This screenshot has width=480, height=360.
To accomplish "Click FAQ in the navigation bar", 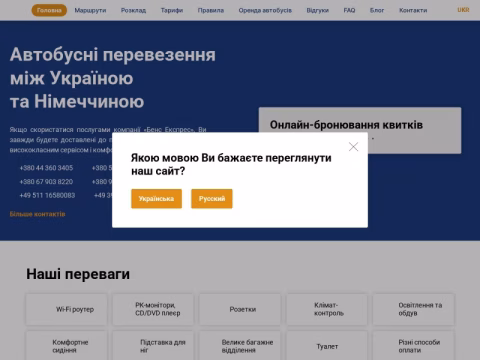I will click(x=349, y=10).
